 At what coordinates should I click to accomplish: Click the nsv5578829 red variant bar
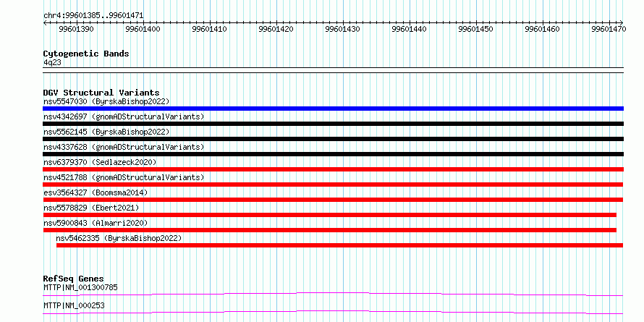point(330,215)
